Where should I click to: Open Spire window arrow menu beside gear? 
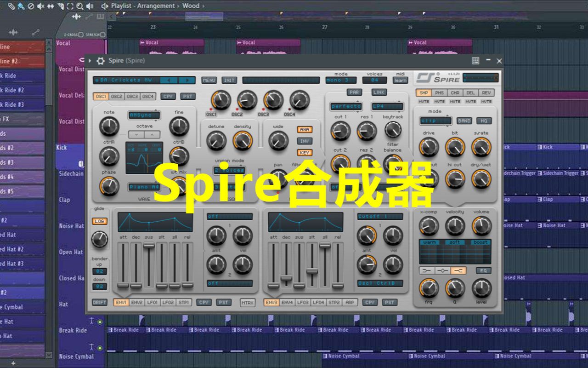(90, 61)
